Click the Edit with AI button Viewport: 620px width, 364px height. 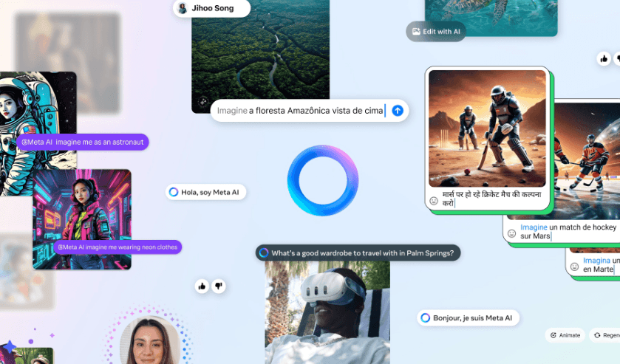tap(436, 32)
